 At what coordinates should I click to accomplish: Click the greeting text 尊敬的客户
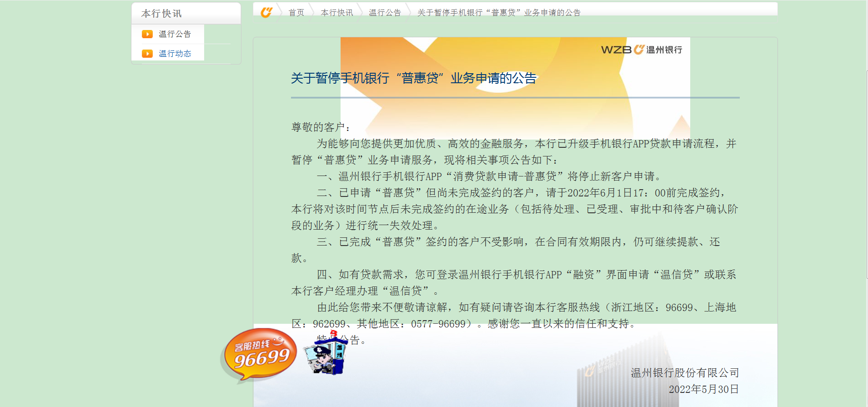pos(318,127)
